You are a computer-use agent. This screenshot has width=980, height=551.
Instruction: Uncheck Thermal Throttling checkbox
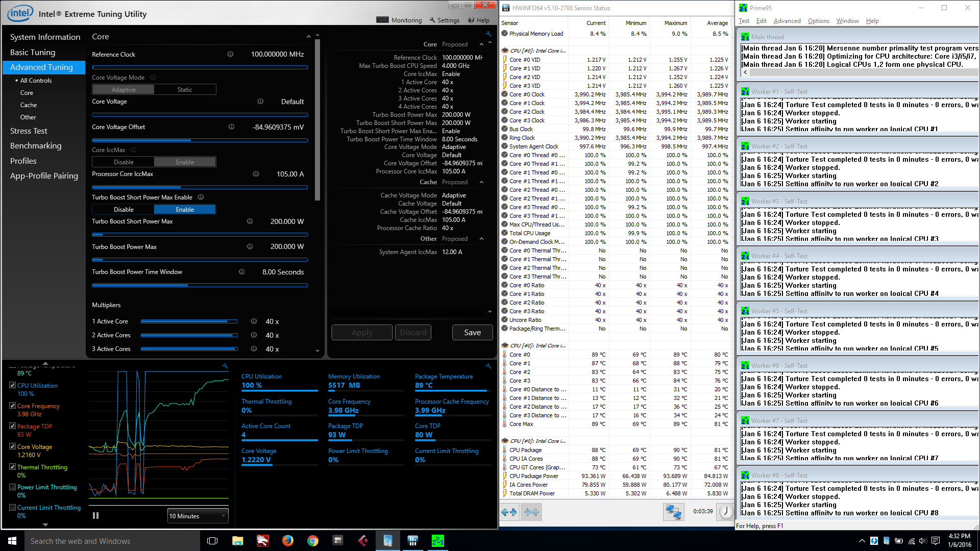coord(12,467)
